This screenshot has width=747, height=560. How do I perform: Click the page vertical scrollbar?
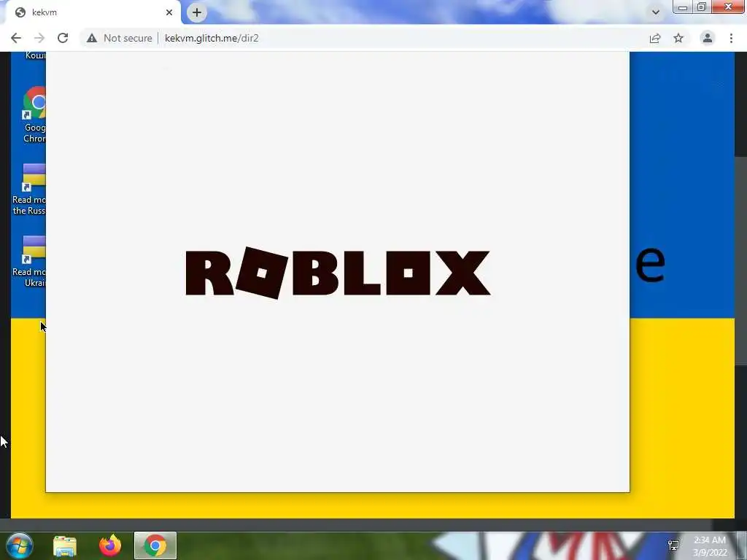tap(741, 260)
